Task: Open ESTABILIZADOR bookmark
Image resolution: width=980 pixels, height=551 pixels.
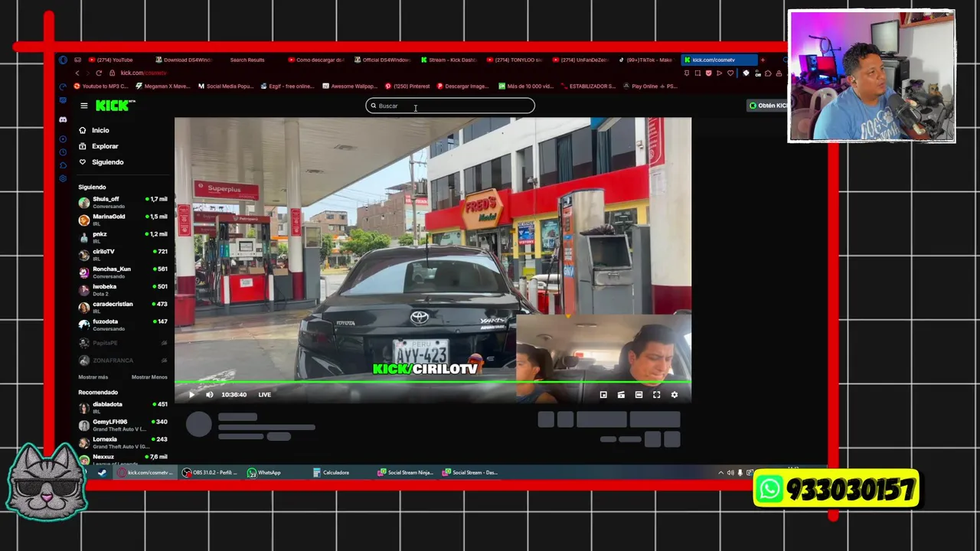Action: (x=588, y=86)
